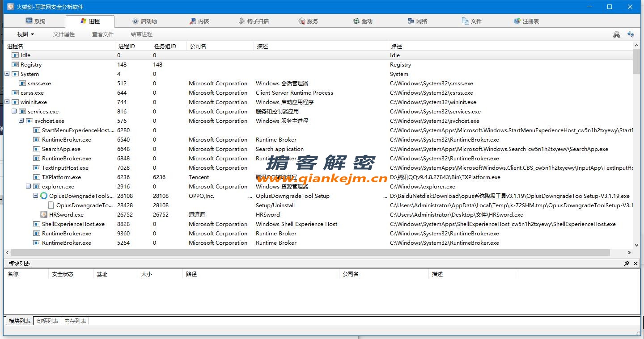Click the smss.exe process icon
Image resolution: width=644 pixels, height=339 pixels.
[x=22, y=84]
